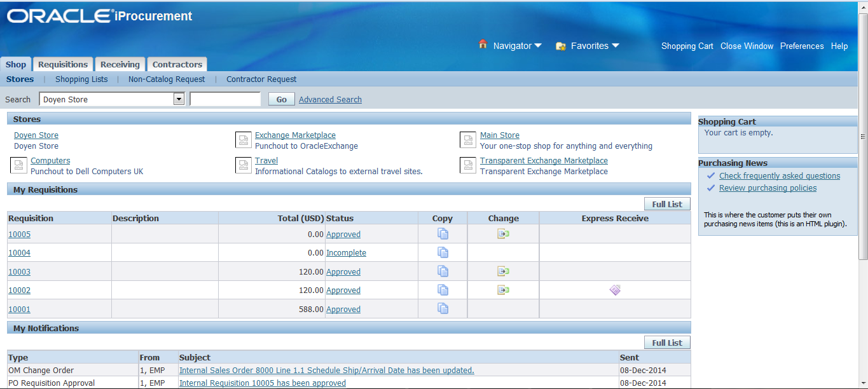The image size is (868, 389).
Task: Open requisition 10003 link
Action: [x=19, y=271]
